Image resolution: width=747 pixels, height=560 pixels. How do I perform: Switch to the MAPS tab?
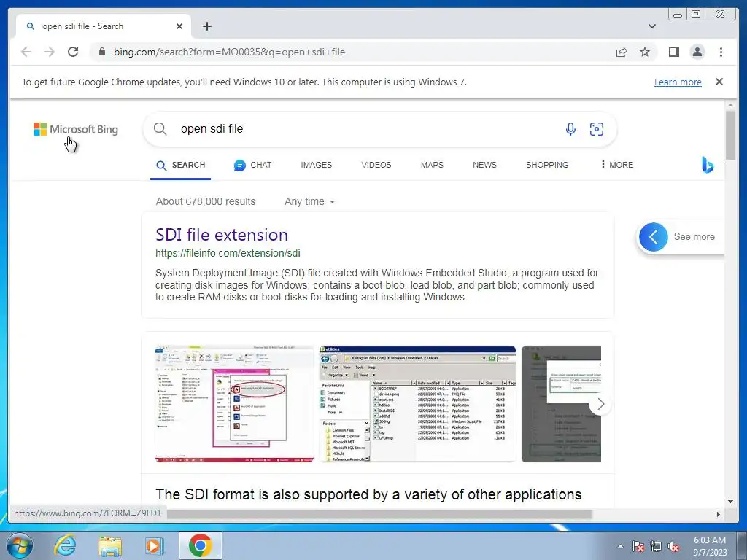click(432, 165)
